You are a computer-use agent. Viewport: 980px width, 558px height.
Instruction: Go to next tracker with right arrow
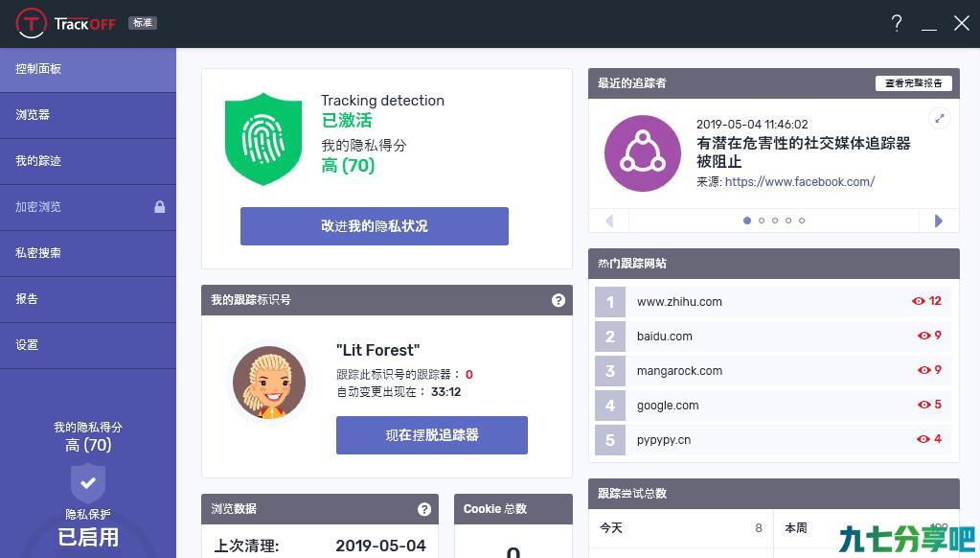click(939, 221)
